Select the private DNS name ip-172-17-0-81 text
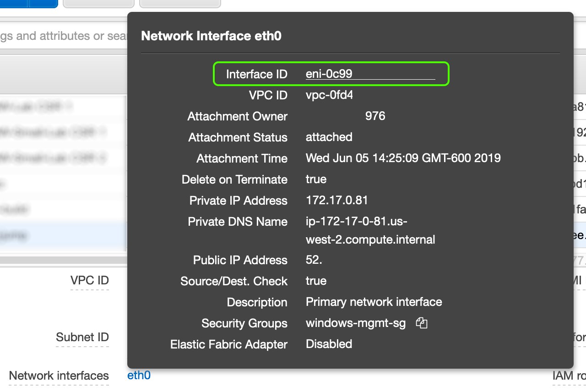This screenshot has height=392, width=586. coord(370,230)
